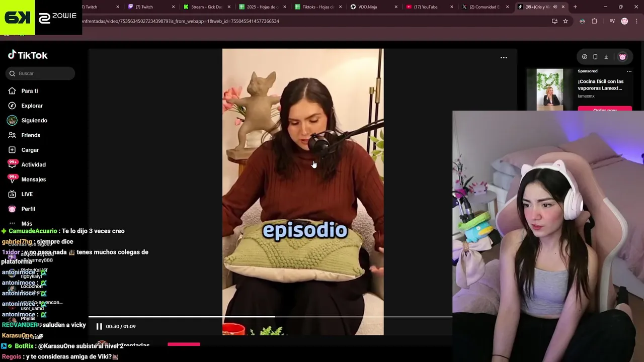Seek on the video progress bar
The image size is (644, 362).
click(x=270, y=317)
